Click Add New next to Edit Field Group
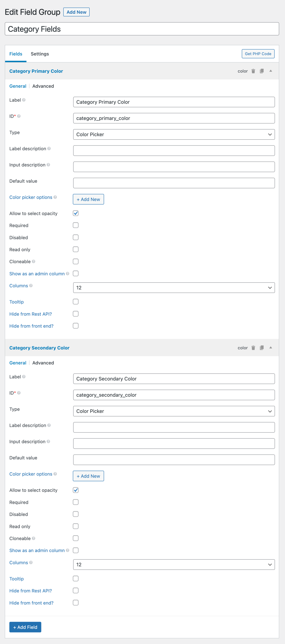The image size is (285, 644). click(x=76, y=12)
